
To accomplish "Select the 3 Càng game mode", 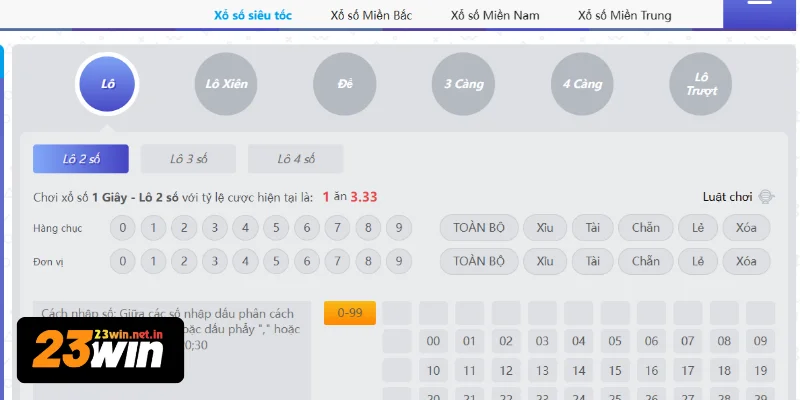I will [x=463, y=84].
